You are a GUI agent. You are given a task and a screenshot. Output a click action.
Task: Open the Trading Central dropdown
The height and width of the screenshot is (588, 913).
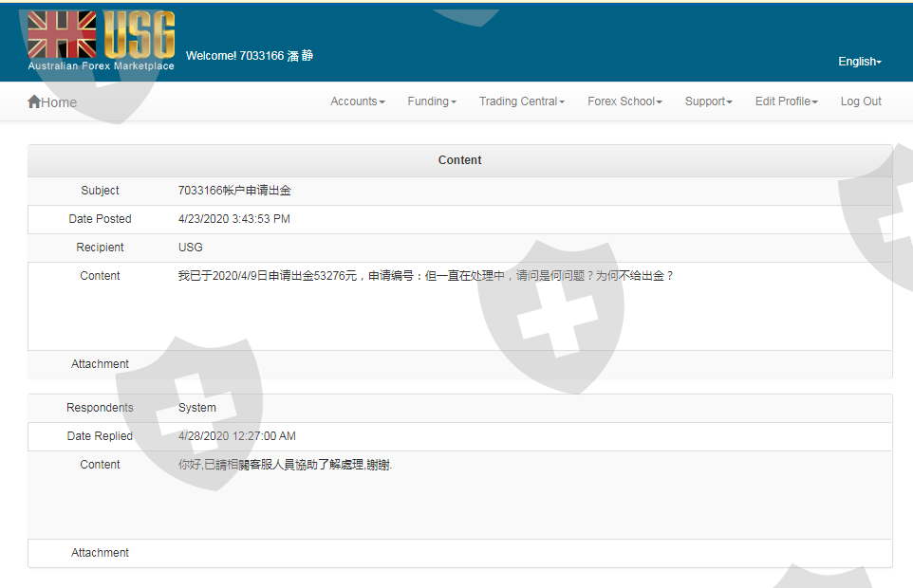tap(521, 101)
